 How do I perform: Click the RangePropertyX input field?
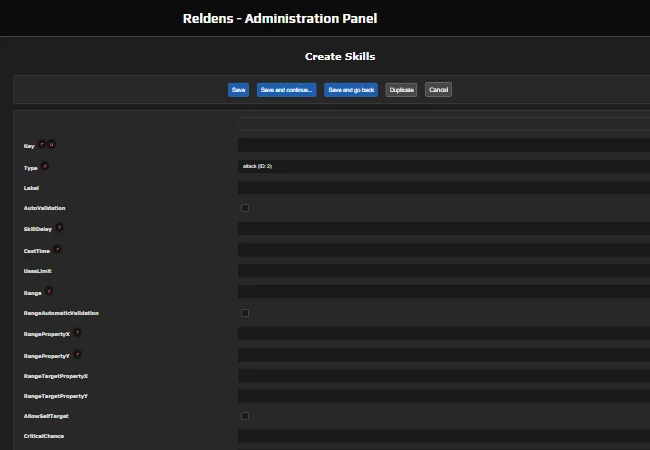(444, 334)
